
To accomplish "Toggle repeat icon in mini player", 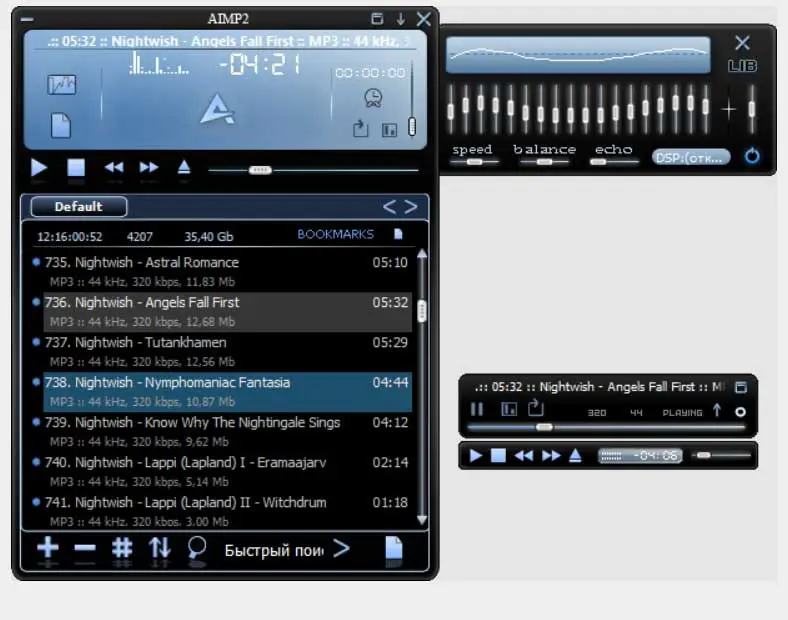I will coord(536,408).
